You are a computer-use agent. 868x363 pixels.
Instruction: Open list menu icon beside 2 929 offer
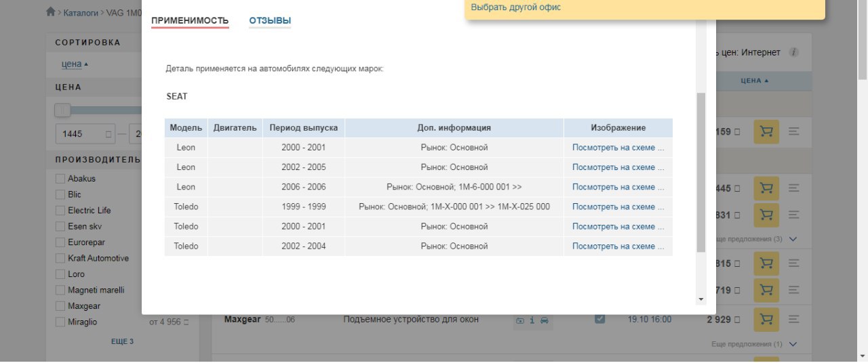[x=794, y=318]
